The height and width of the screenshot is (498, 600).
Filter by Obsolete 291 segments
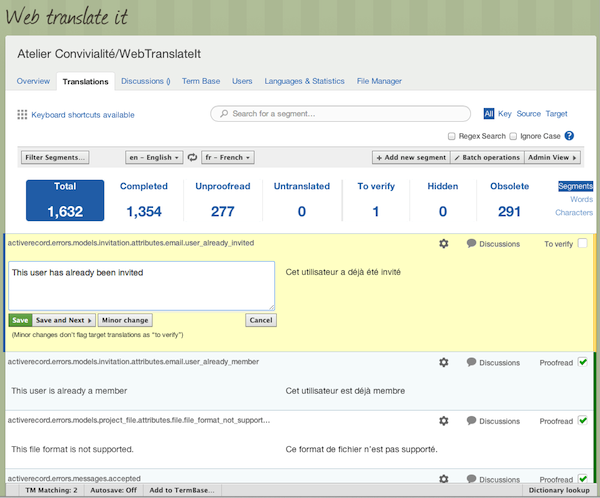click(509, 200)
